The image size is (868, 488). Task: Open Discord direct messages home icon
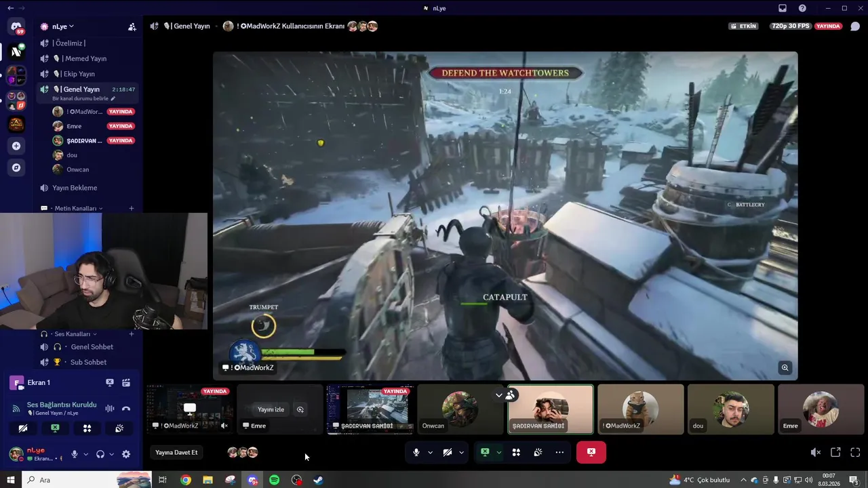[x=16, y=27]
